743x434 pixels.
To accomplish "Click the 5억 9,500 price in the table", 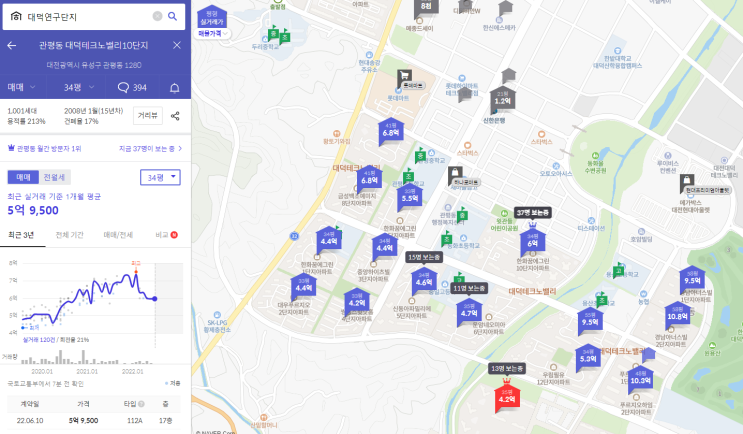I will tap(83, 420).
